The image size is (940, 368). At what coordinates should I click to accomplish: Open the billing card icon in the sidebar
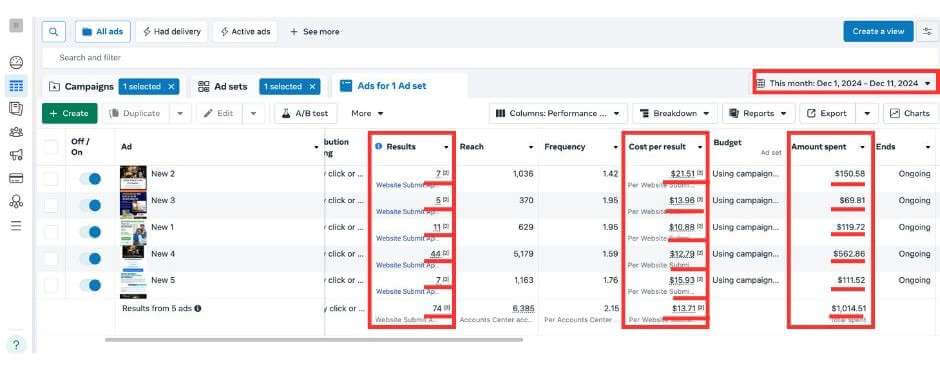(16, 178)
